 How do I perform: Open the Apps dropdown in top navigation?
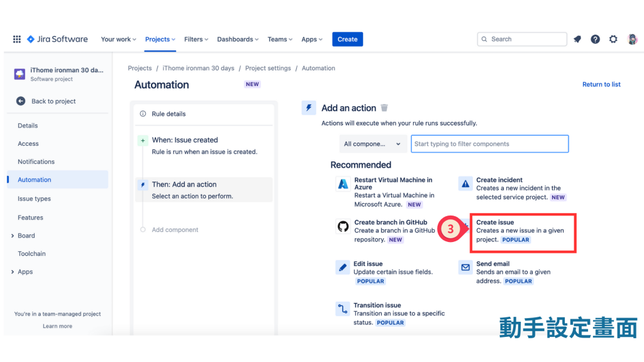[x=312, y=39]
